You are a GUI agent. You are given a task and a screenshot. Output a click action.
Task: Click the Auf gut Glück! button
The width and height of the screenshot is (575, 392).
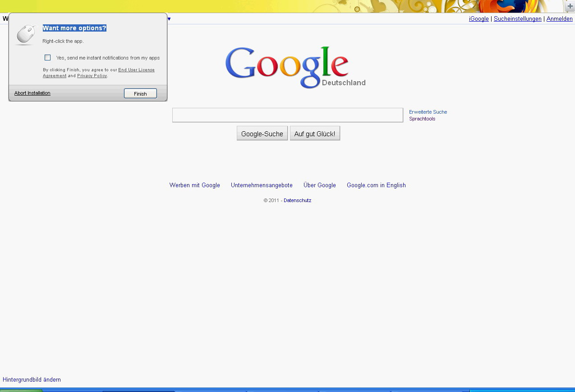(x=315, y=134)
